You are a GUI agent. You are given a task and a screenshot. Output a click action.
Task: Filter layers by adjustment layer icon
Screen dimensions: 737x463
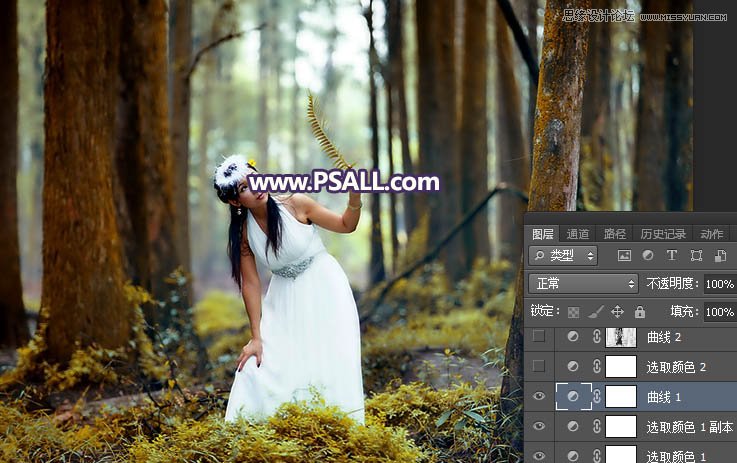point(648,255)
